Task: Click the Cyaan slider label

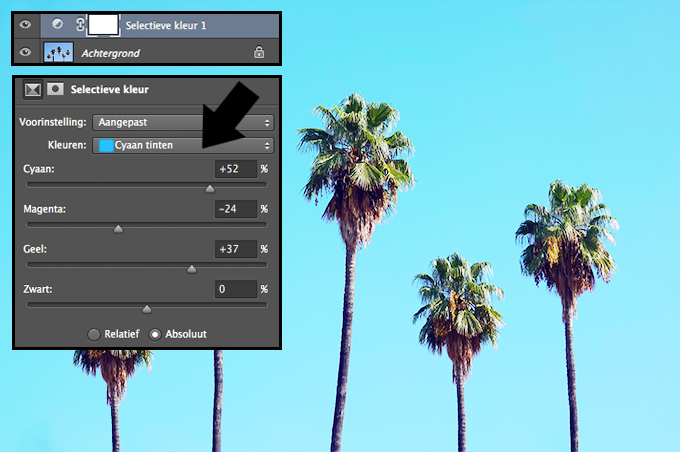Action: point(39,169)
